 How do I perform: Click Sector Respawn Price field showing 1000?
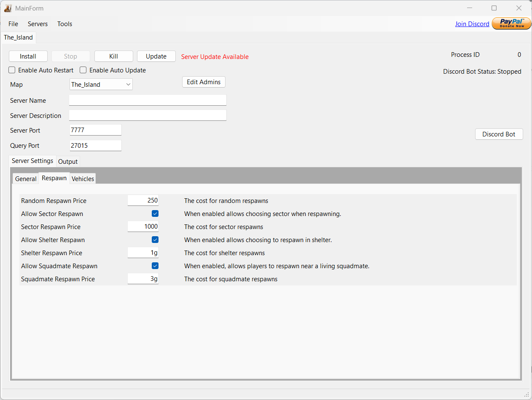(143, 227)
